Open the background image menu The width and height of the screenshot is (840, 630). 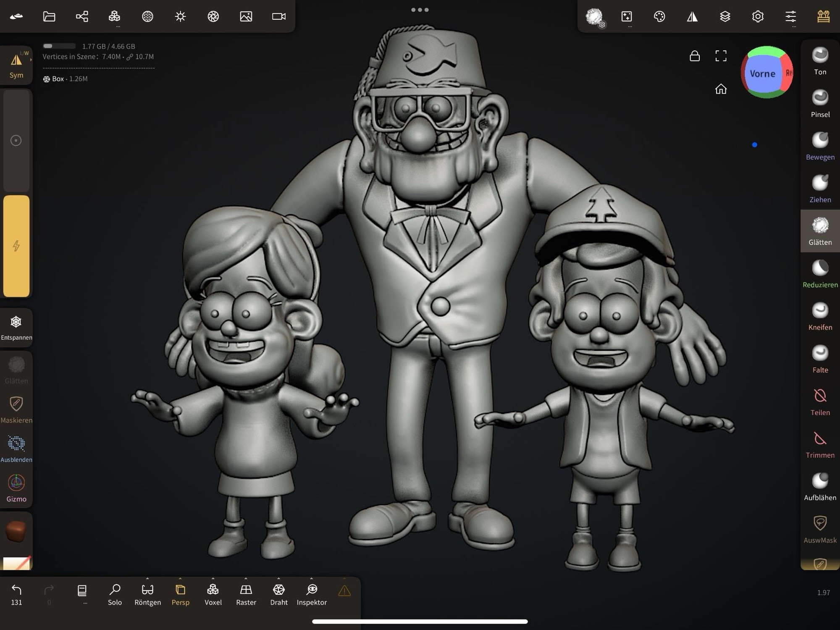point(246,16)
